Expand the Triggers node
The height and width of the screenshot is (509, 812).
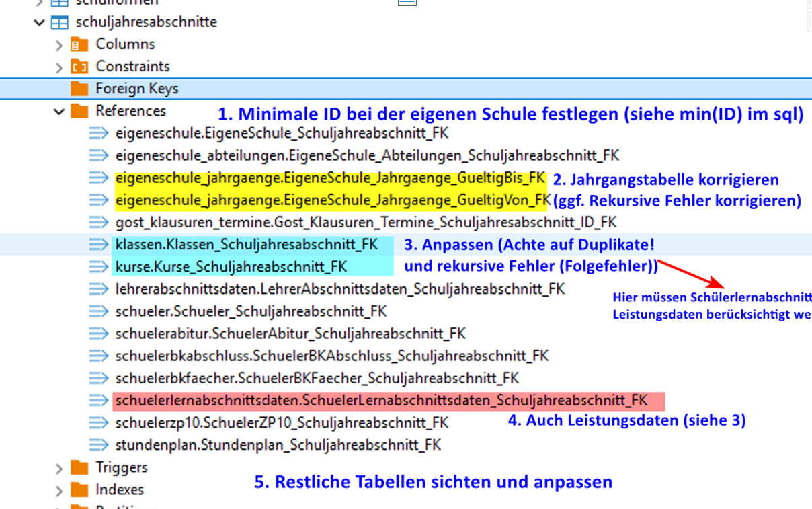pyautogui.click(x=59, y=468)
